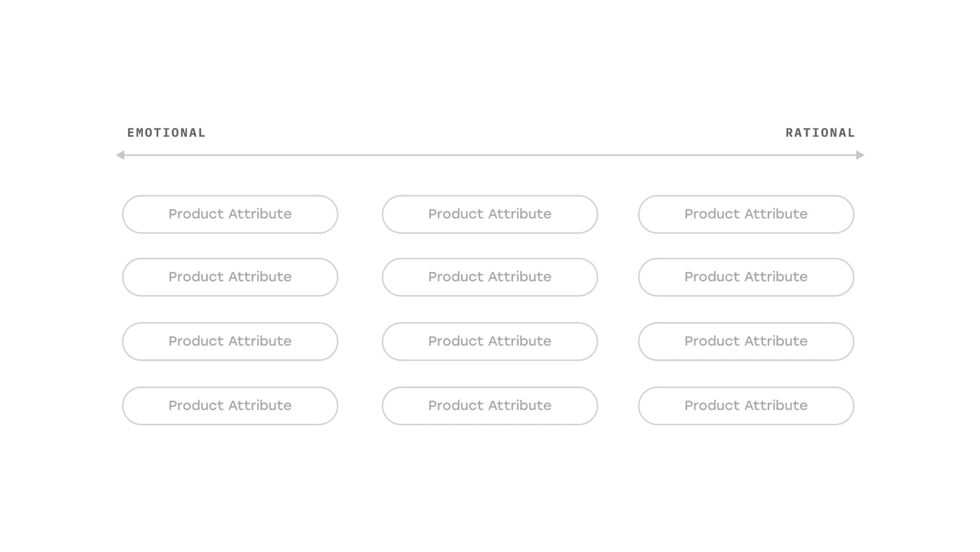
Task: Select the bottom-row Product Attribute pill under Emotional
Action: [230, 406]
